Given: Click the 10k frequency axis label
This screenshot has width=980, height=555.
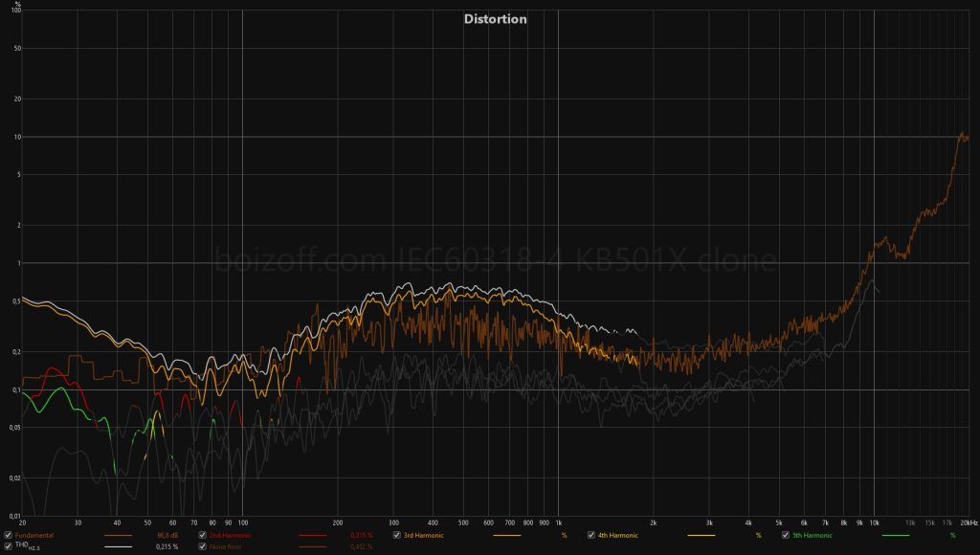Looking at the screenshot, I should pos(875,522).
